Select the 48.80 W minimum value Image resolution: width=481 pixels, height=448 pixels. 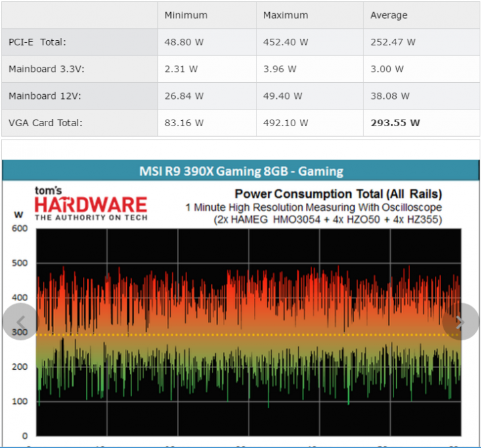[x=184, y=42]
